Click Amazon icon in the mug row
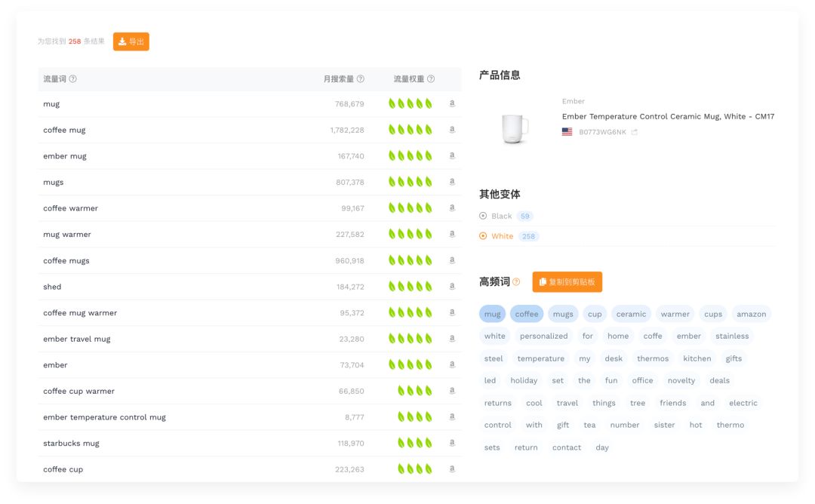Image resolution: width=815 pixels, height=504 pixels. tap(452, 104)
